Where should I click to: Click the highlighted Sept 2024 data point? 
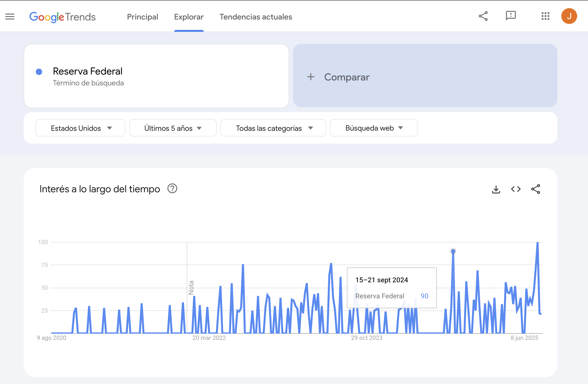453,251
